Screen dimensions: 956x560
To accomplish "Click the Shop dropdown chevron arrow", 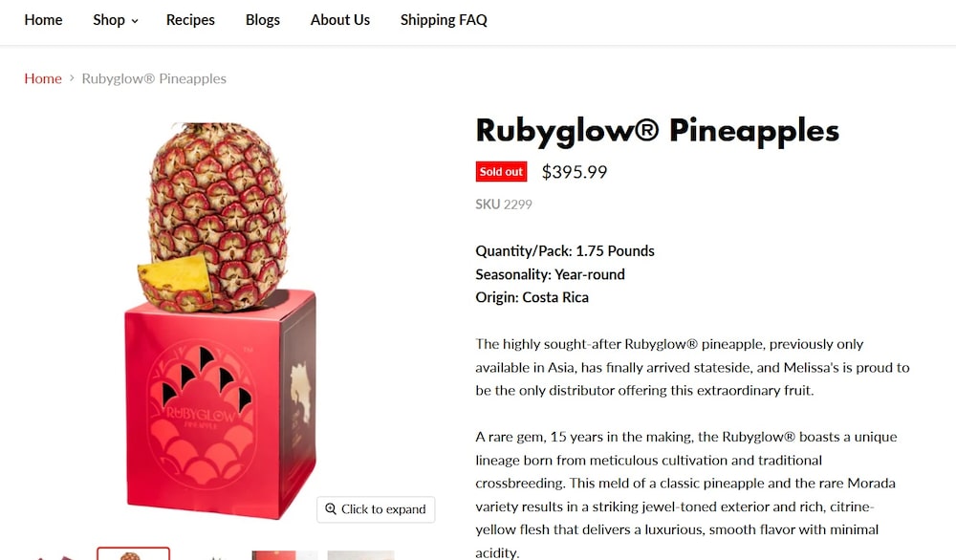I will 135,21.
